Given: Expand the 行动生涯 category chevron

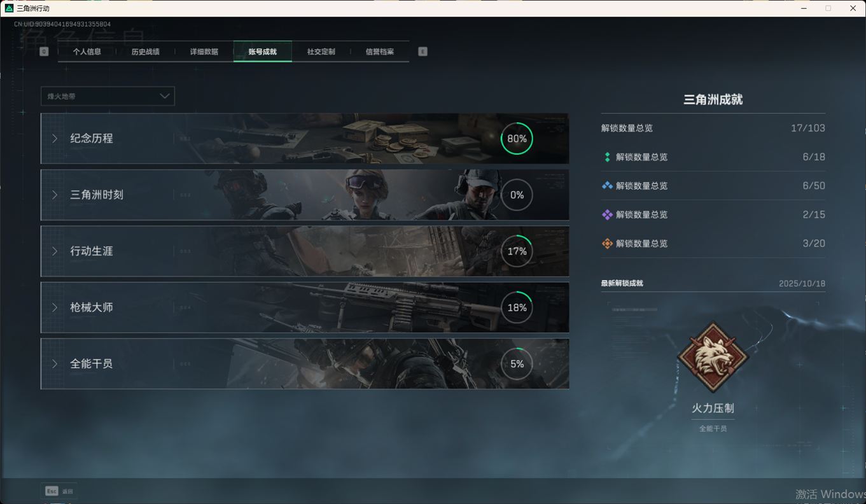Looking at the screenshot, I should [x=55, y=251].
